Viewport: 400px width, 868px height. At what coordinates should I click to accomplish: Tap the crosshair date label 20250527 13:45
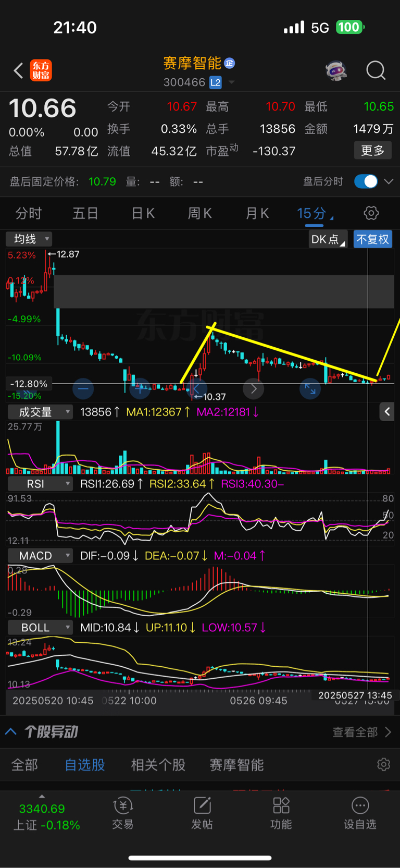click(355, 695)
